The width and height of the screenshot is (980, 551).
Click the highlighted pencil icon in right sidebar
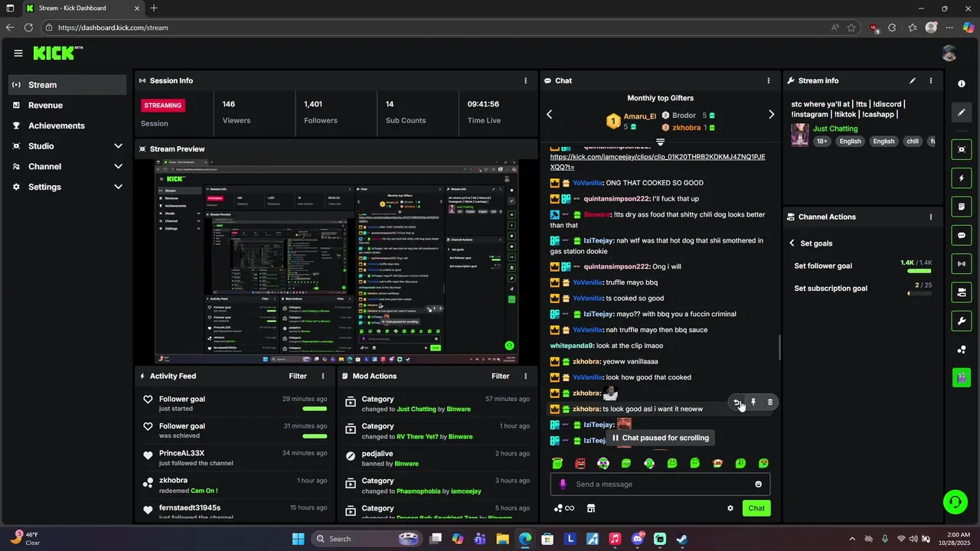pos(962,112)
